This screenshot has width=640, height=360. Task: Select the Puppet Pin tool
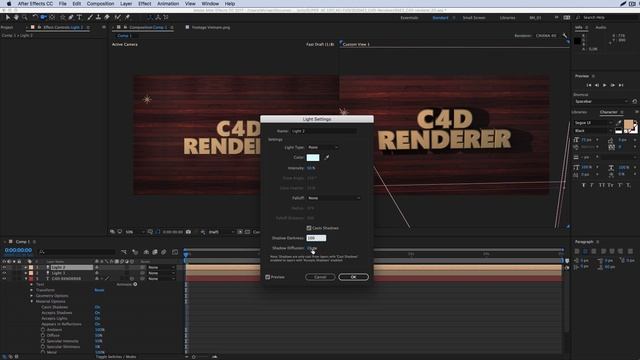click(x=127, y=17)
